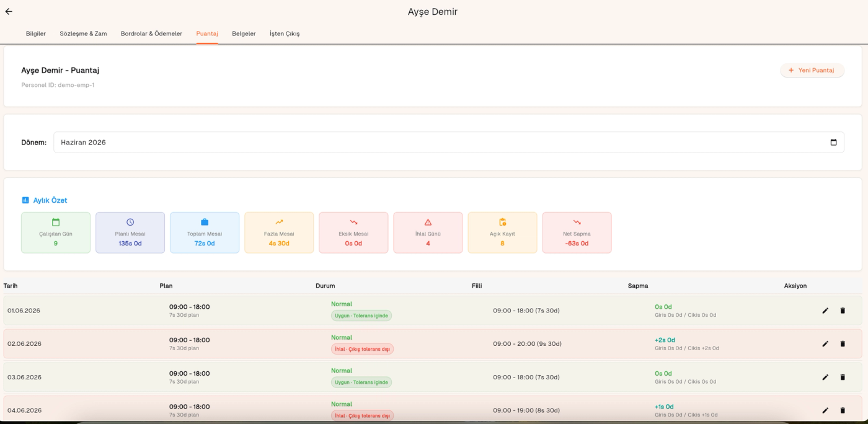Image resolution: width=868 pixels, height=424 pixels.
Task: Delete the 01.06.2026 attendance record
Action: click(x=843, y=311)
